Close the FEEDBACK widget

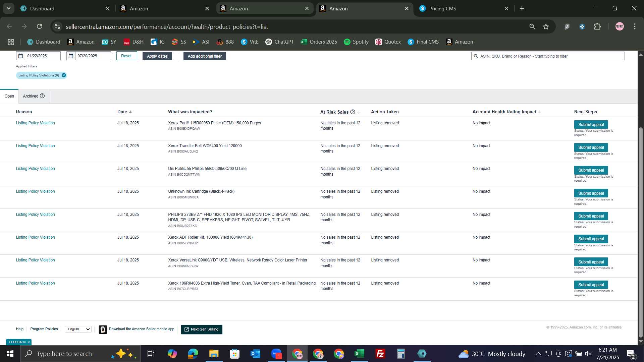click(29, 342)
